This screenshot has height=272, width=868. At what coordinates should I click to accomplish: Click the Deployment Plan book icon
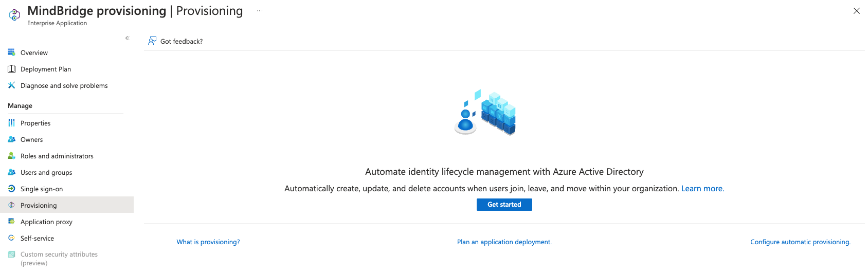11,69
